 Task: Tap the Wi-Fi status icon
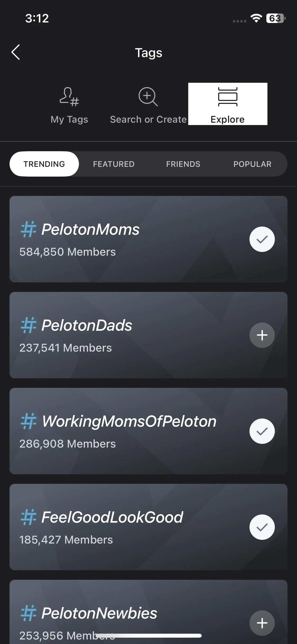(256, 18)
